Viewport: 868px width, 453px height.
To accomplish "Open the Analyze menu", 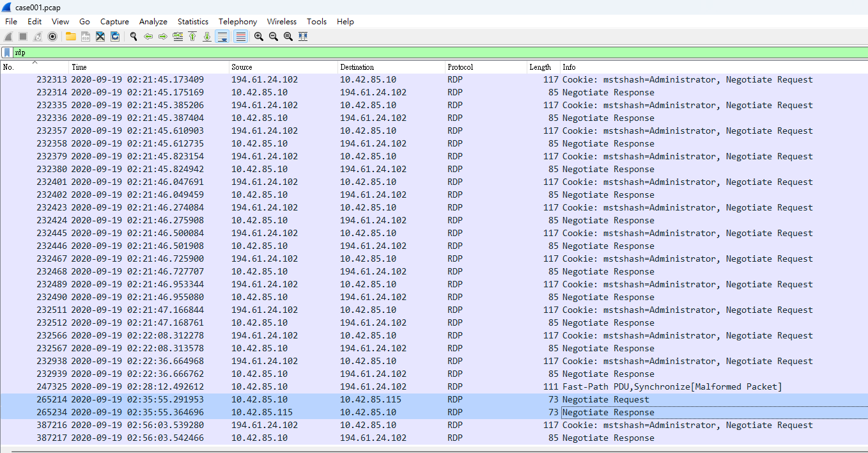I will pos(153,21).
